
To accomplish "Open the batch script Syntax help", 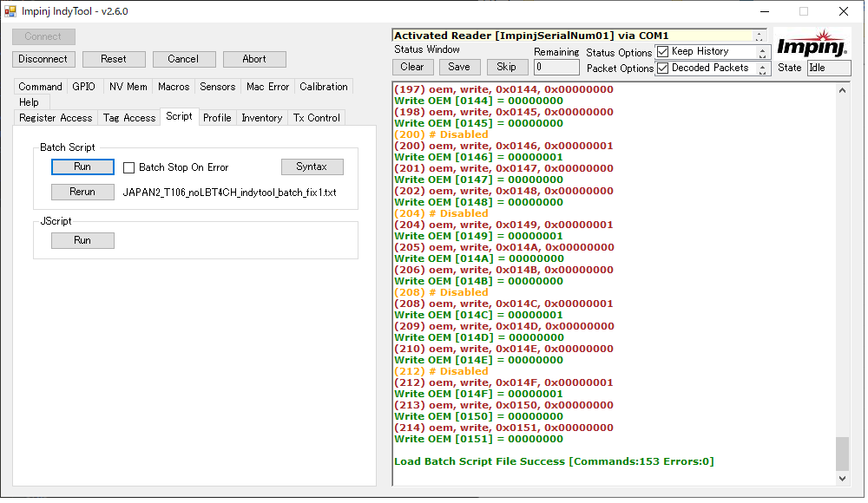I will (312, 167).
